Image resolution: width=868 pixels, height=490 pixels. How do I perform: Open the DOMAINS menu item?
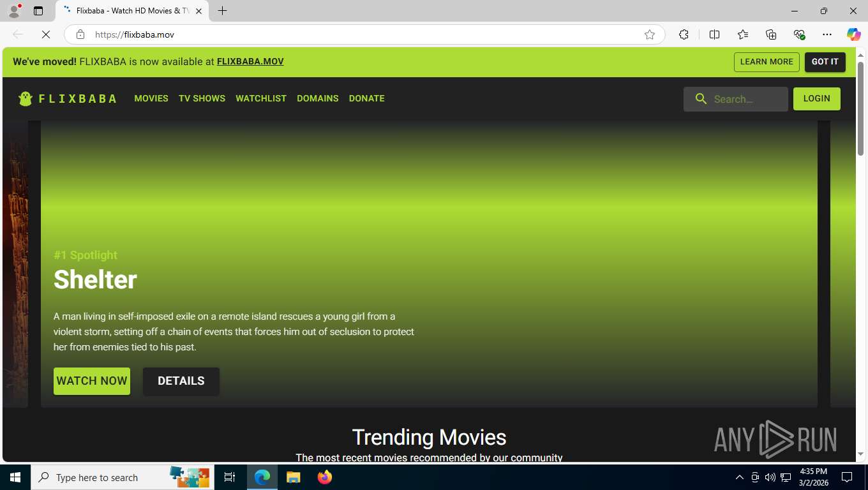click(x=317, y=98)
